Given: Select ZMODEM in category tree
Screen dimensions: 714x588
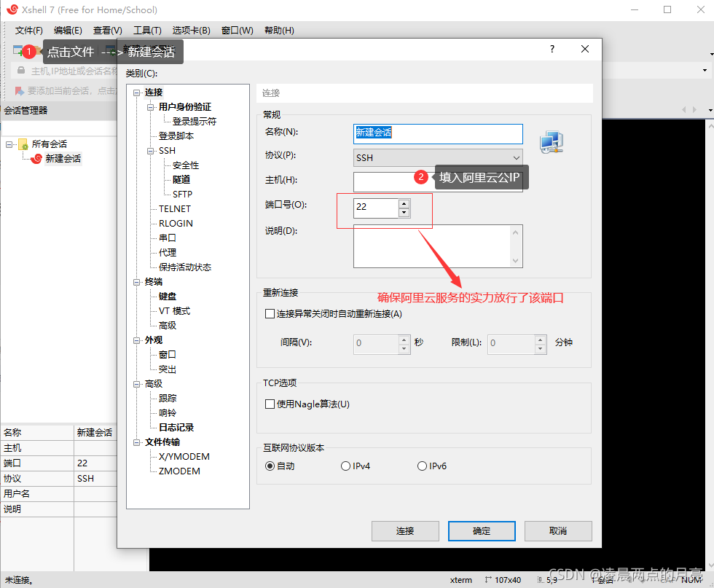Looking at the screenshot, I should click(179, 471).
